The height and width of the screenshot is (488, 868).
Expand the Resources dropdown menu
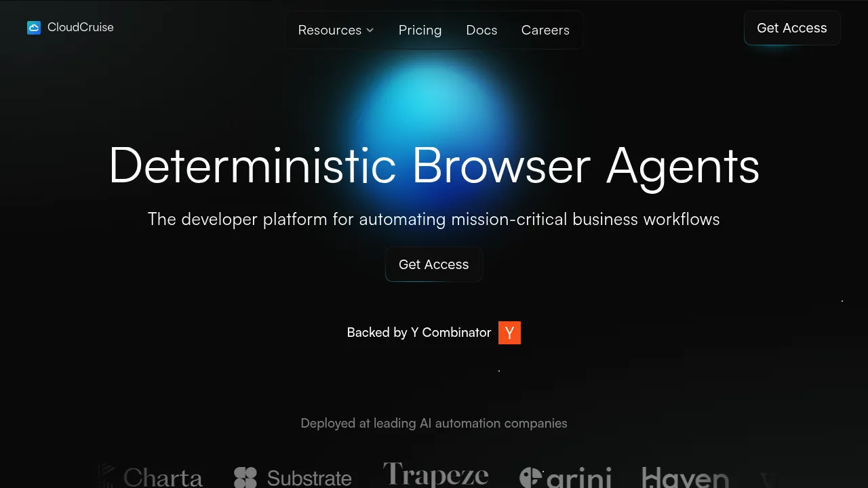click(x=336, y=30)
